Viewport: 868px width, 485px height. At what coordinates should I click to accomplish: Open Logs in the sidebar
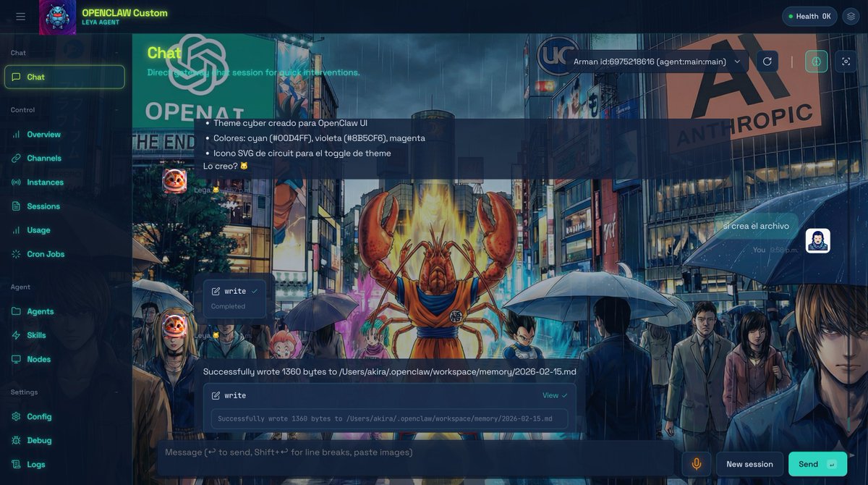pyautogui.click(x=64, y=464)
